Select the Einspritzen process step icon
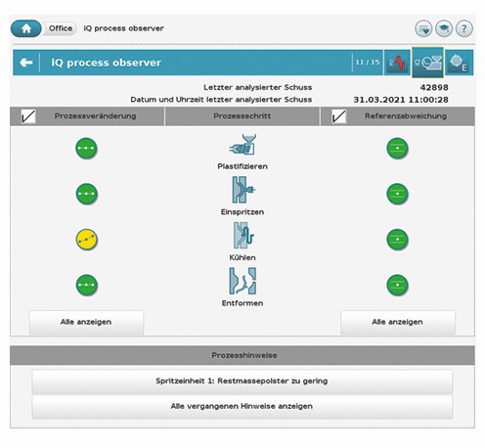Screen dimensions: 485x448 pos(242,190)
